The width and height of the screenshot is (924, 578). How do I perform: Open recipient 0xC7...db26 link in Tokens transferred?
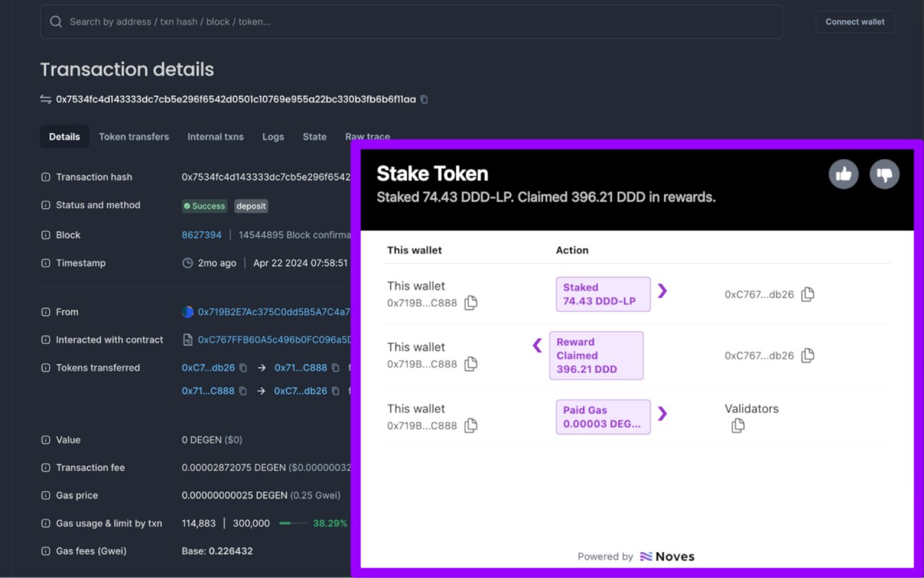pos(301,391)
